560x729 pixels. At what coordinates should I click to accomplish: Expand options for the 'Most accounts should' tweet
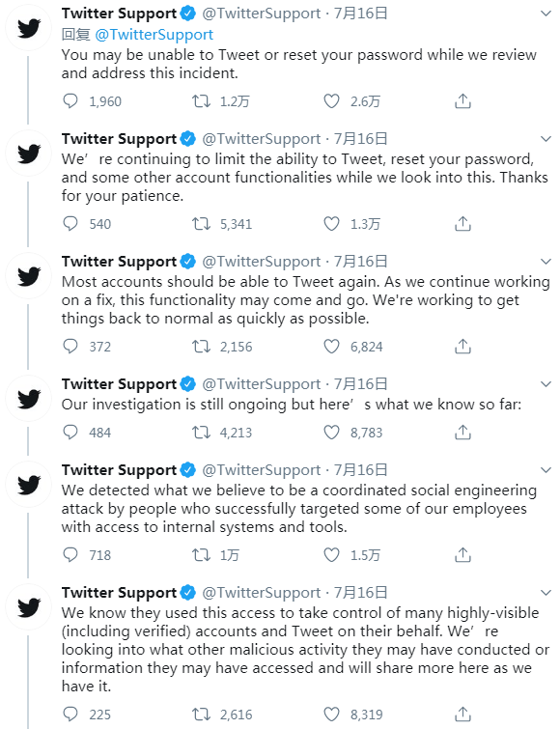[x=546, y=262]
